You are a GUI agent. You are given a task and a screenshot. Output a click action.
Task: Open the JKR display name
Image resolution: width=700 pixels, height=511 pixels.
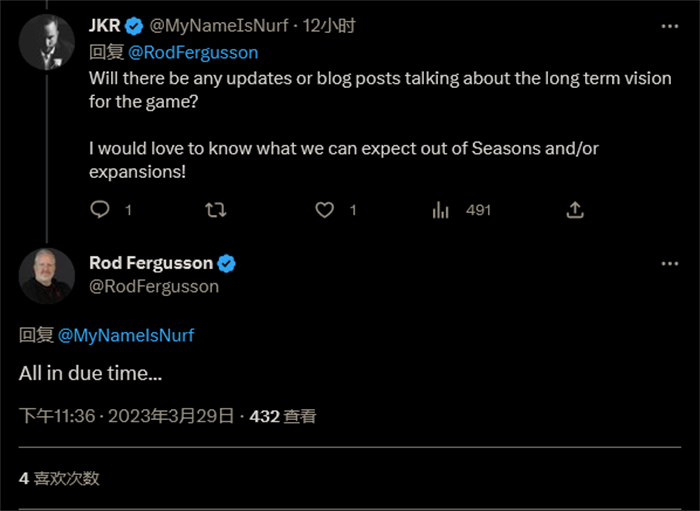pyautogui.click(x=104, y=26)
